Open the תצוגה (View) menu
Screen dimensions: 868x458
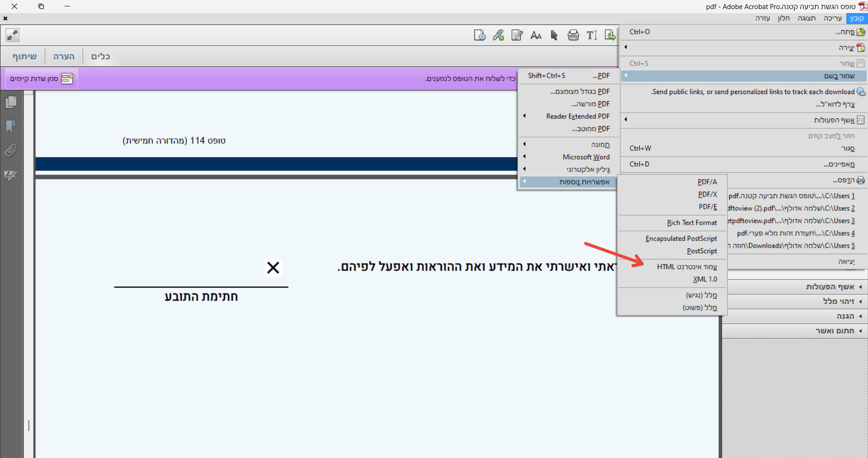tap(806, 18)
